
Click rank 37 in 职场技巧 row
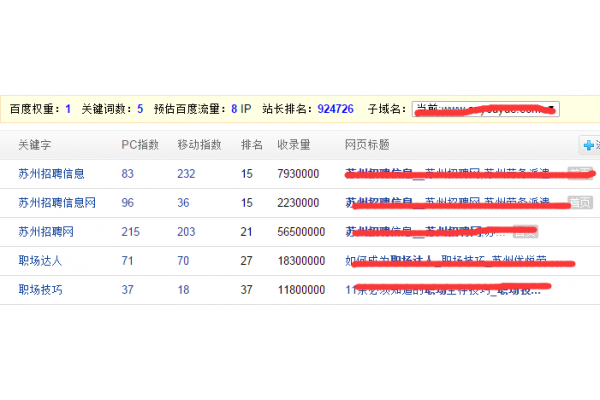246,290
